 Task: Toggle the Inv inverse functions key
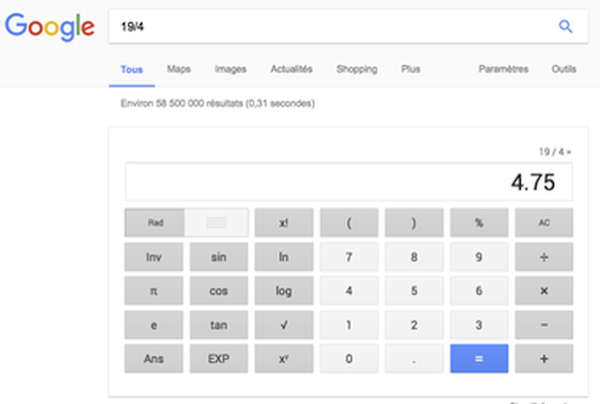pos(153,257)
